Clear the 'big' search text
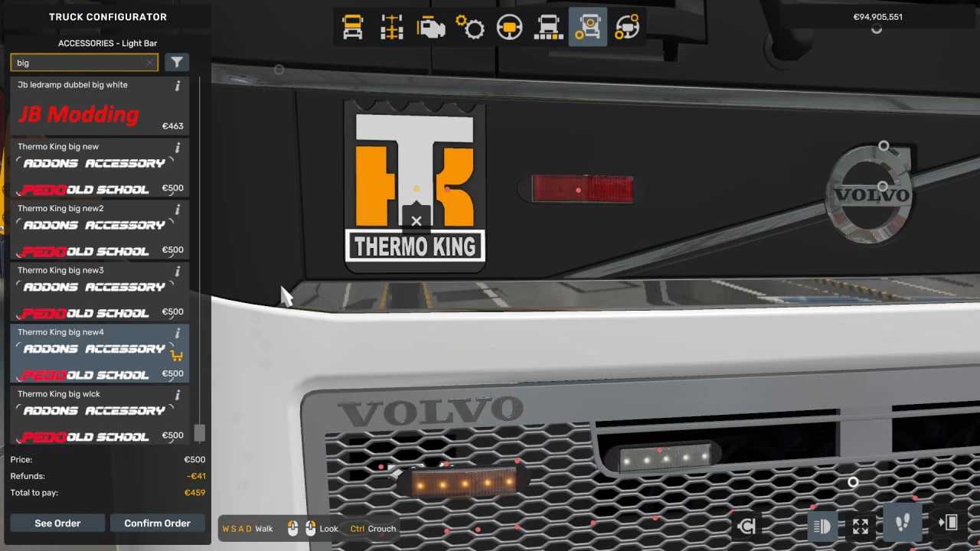Image resolution: width=980 pixels, height=551 pixels. pos(149,63)
